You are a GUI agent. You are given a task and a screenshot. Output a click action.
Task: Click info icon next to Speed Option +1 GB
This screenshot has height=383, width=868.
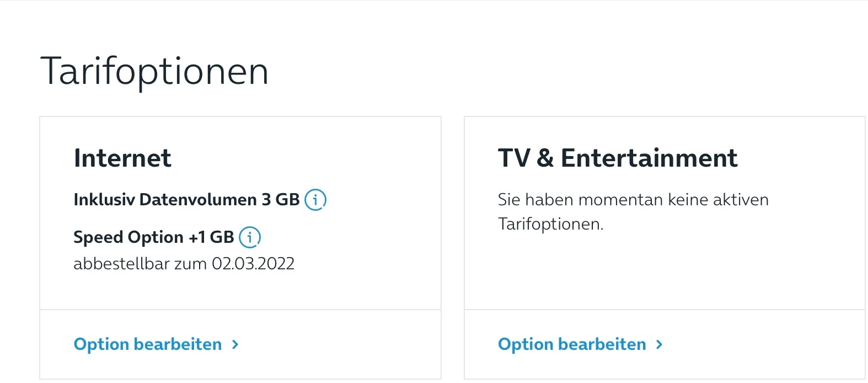tap(250, 237)
